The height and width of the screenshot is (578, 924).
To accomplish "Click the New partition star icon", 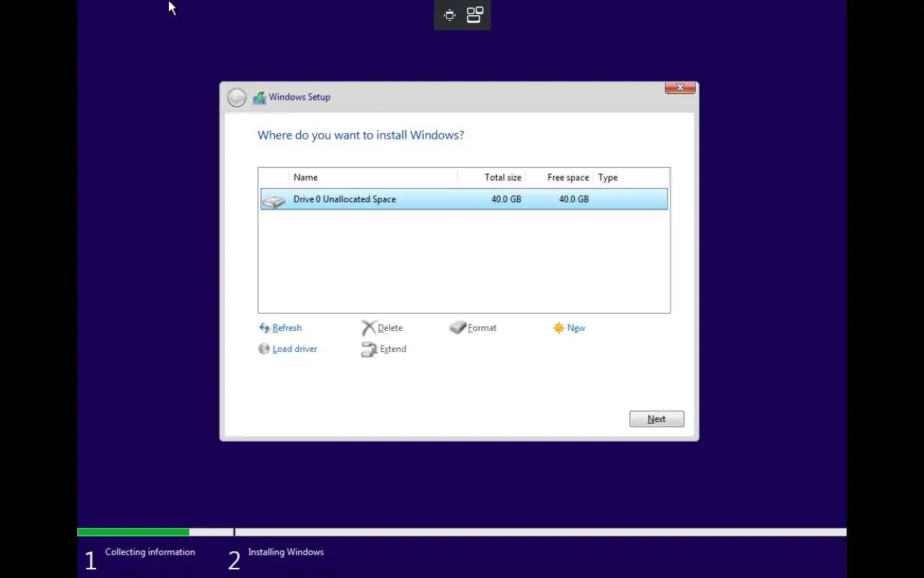I will tap(559, 328).
